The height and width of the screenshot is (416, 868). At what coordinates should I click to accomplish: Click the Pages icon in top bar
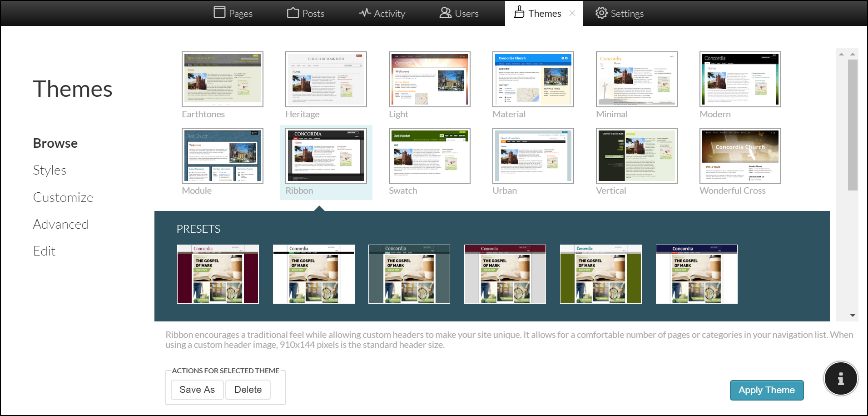[219, 12]
